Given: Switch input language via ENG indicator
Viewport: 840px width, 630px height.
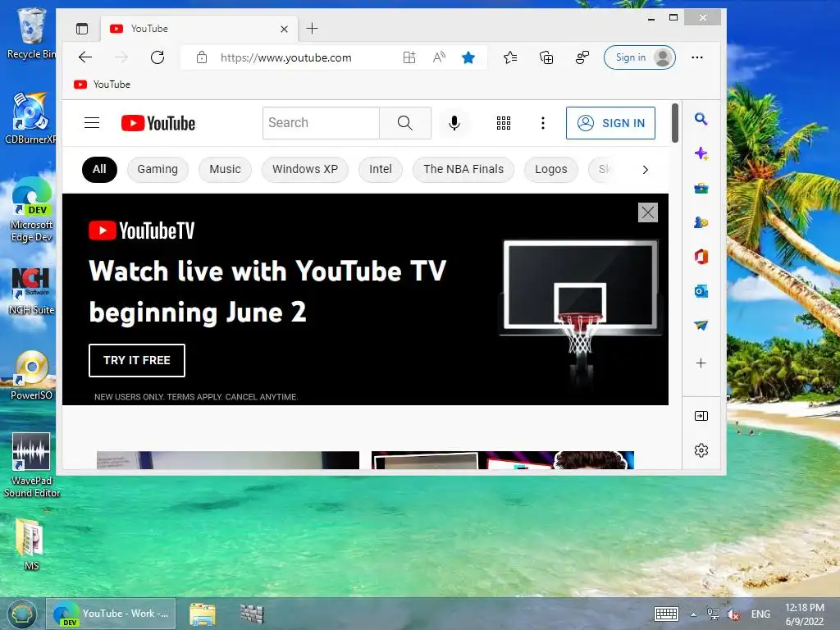Looking at the screenshot, I should pos(760,614).
